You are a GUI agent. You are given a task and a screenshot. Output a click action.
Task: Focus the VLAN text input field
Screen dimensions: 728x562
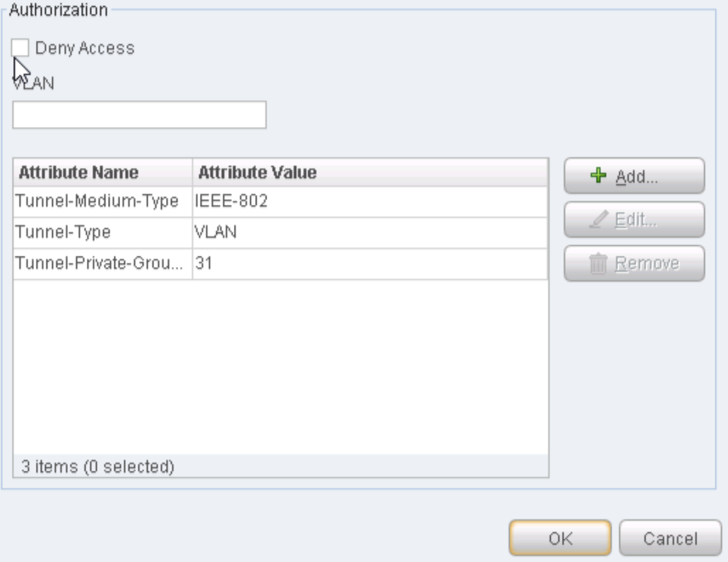coord(139,116)
